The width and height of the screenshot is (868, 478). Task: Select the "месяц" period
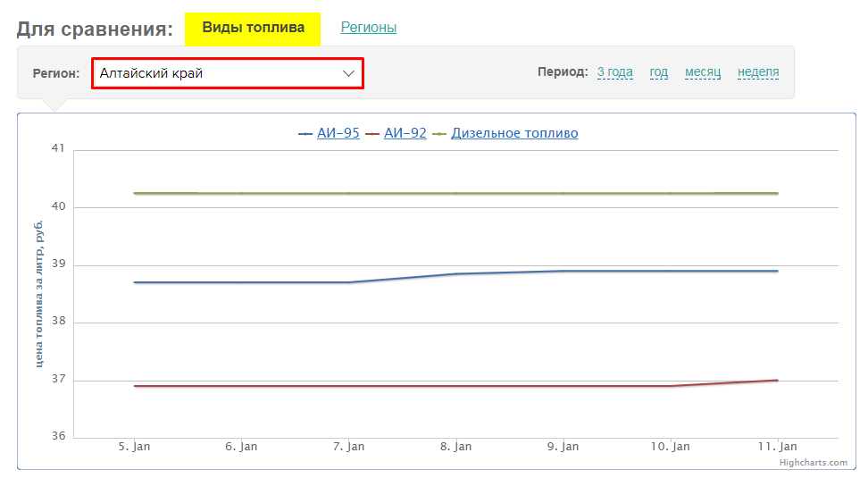(x=702, y=72)
